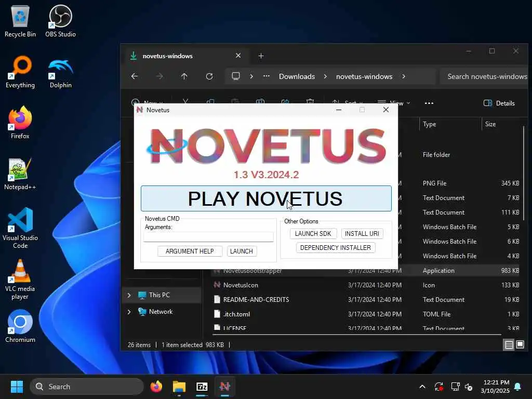
Task: Click novetus-windows breadcrumb segment
Action: coord(364,77)
